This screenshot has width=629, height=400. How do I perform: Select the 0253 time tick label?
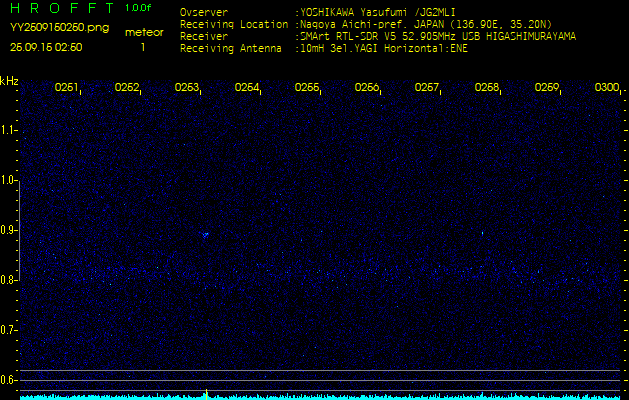point(187,88)
